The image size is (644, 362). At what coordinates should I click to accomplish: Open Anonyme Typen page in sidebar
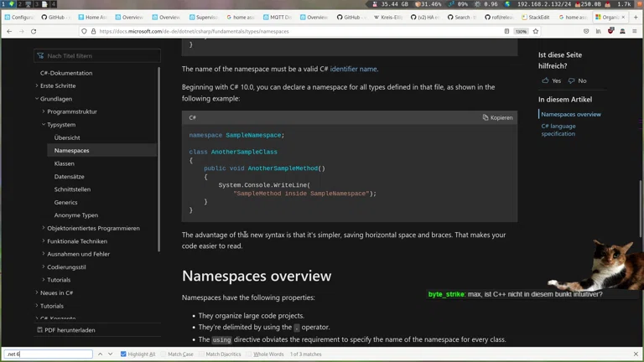76,215
